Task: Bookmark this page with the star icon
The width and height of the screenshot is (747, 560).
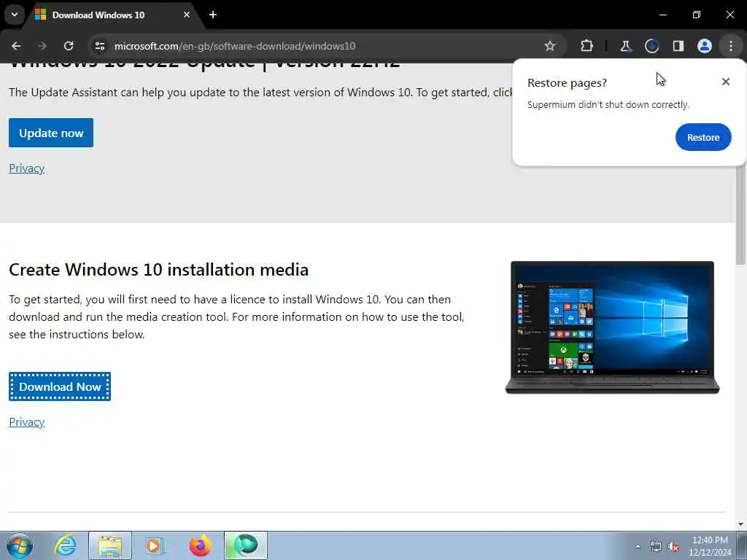Action: pos(550,46)
